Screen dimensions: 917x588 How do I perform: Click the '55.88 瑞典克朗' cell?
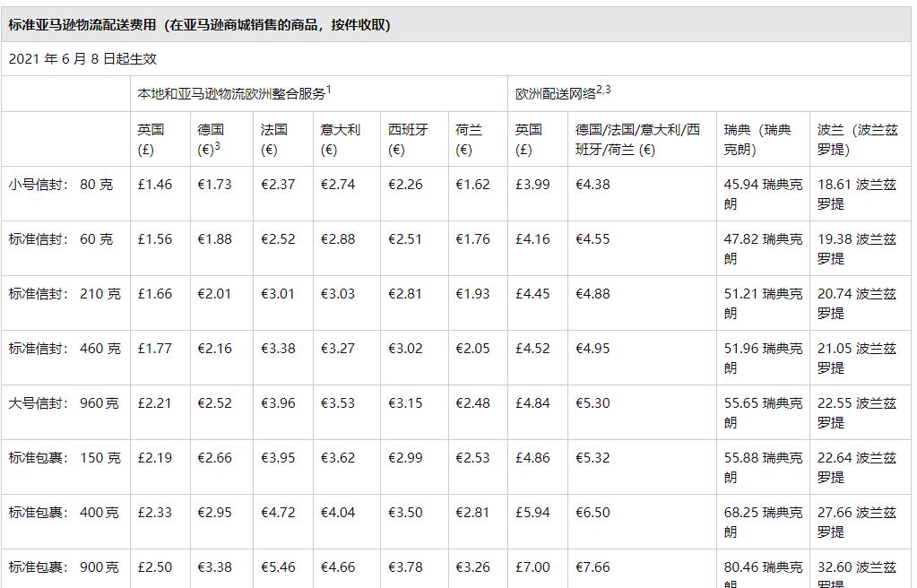click(x=763, y=468)
